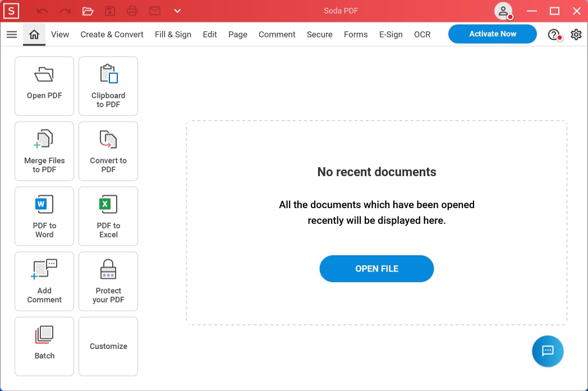Click the Merge Files to PDF tile
Screen dimensions: 588x391
(44, 151)
